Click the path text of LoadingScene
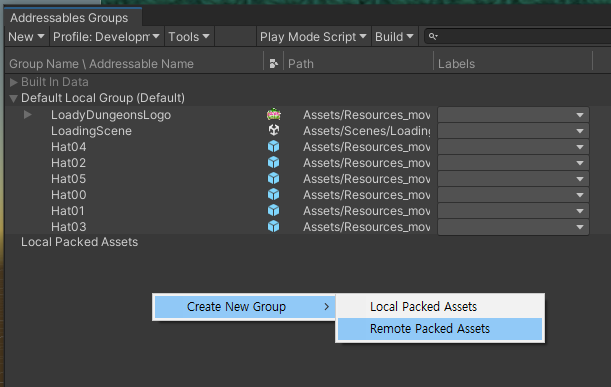 pos(367,131)
